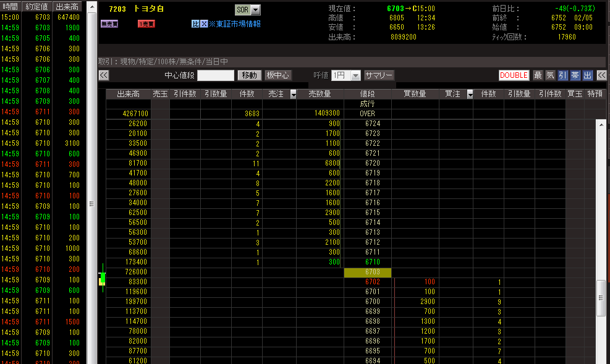The height and width of the screenshot is (364, 610).
Task: Click the 成行 market order row
Action: click(x=367, y=104)
